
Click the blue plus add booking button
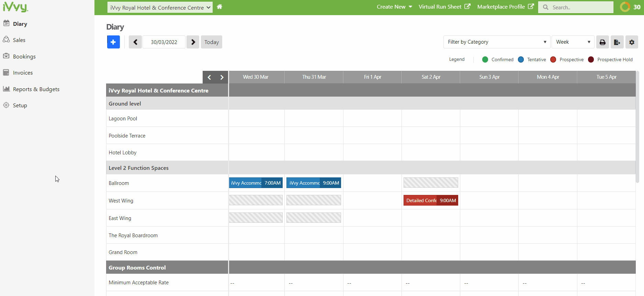113,42
